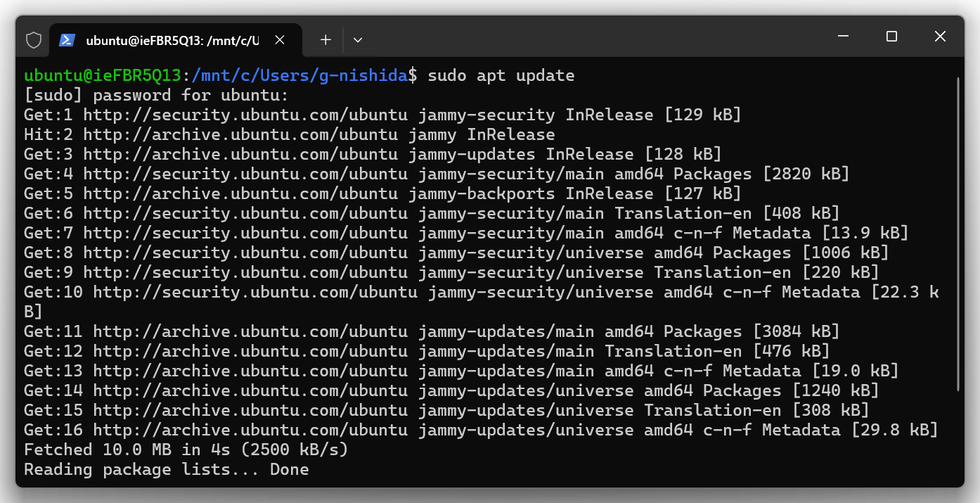980x503 pixels.
Task: Click the terminal vertical scrollbar
Action: [x=958, y=232]
